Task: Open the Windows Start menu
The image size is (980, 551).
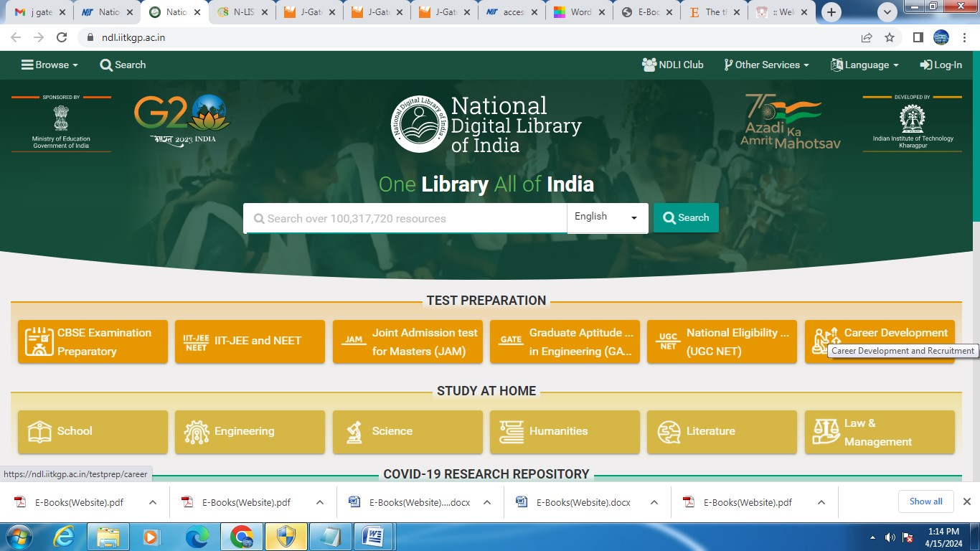Action: 18,537
